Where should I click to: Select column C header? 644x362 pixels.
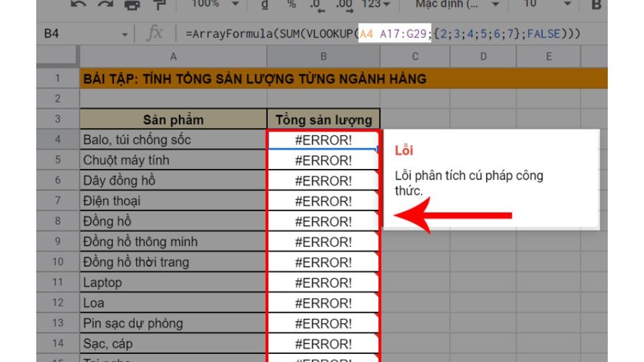[415, 56]
